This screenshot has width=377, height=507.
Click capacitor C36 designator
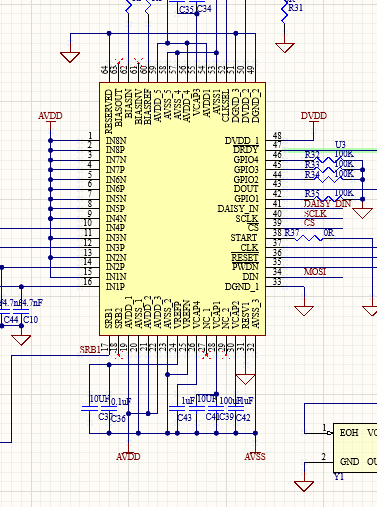(118, 419)
